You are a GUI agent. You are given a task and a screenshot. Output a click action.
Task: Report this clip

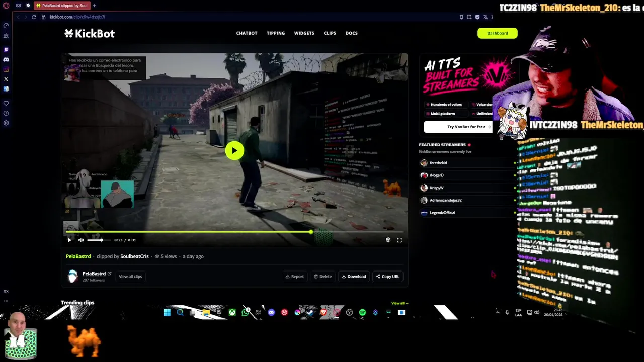coord(295,276)
